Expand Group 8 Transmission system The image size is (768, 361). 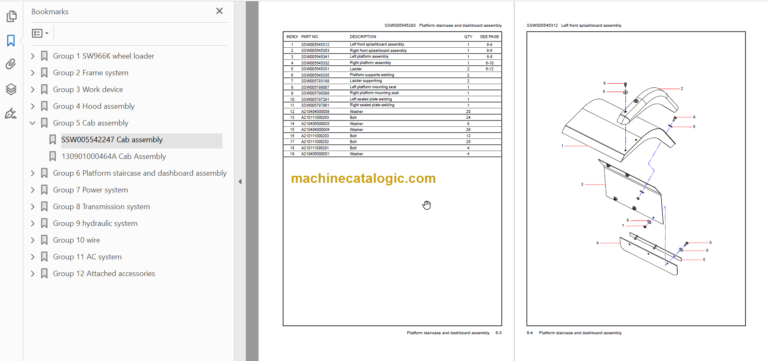point(33,207)
